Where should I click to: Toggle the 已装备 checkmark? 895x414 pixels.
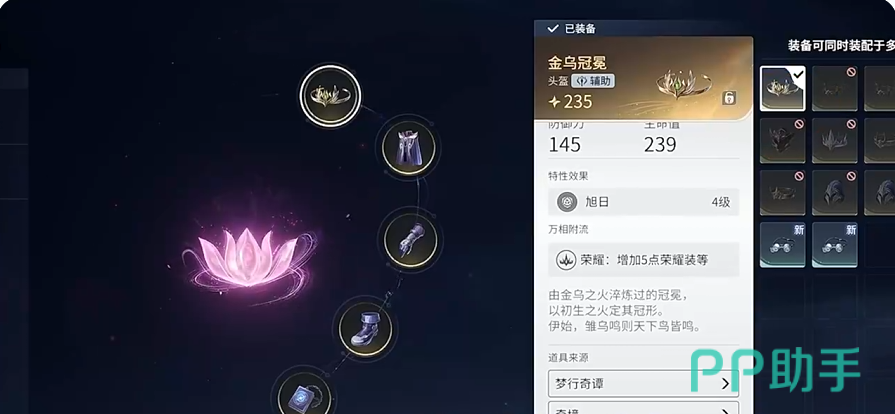[x=552, y=29]
